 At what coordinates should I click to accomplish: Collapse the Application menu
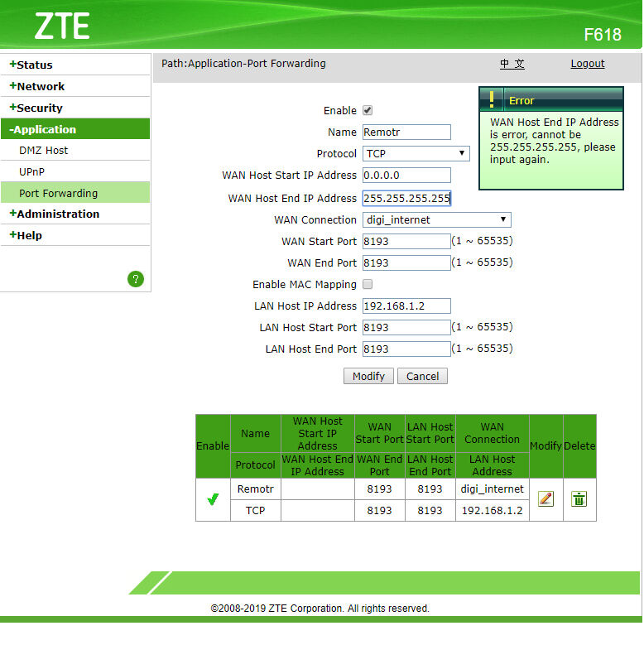75,129
